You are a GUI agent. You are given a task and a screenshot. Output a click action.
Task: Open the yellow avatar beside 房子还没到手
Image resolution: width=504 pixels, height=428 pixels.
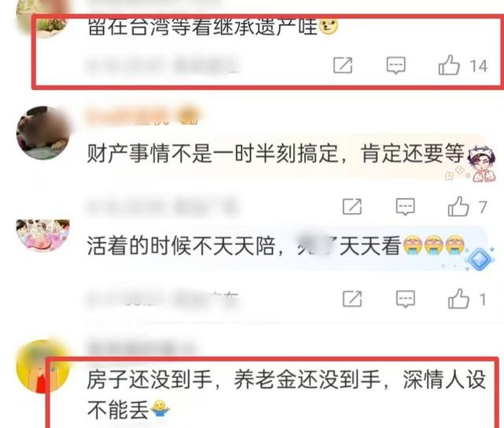tap(43, 367)
